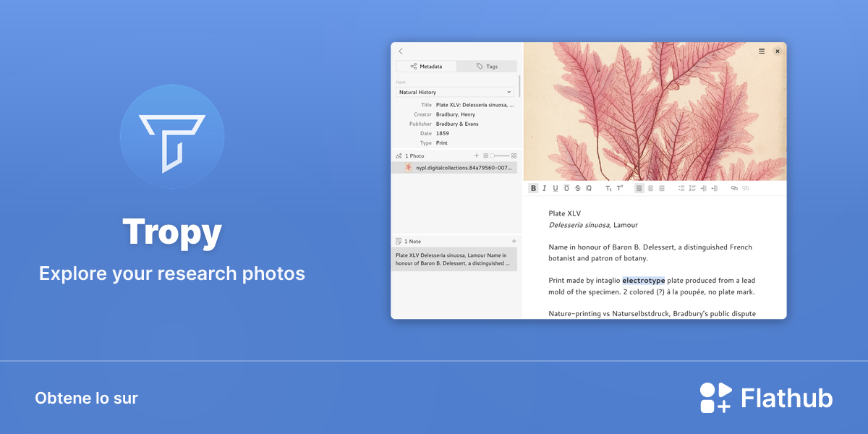The height and width of the screenshot is (434, 868).
Task: Add a new photo with plus icon
Action: coord(477,156)
